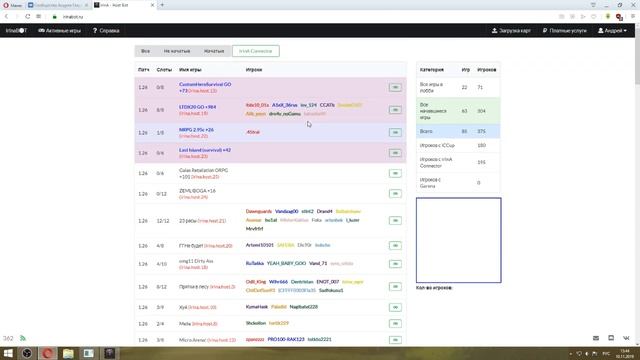Open Платные услуги in the navbar
Image resolution: width=640 pixels, height=360 pixels.
pos(564,31)
